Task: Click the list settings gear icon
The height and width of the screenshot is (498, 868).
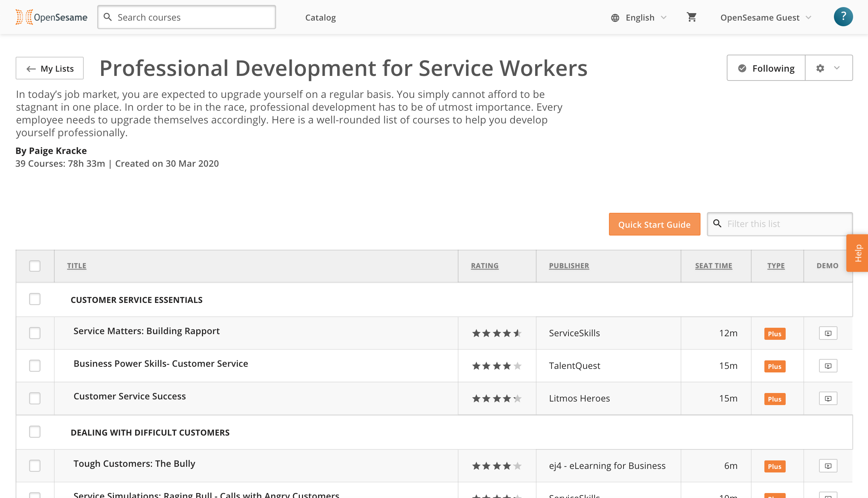Action: [x=820, y=68]
